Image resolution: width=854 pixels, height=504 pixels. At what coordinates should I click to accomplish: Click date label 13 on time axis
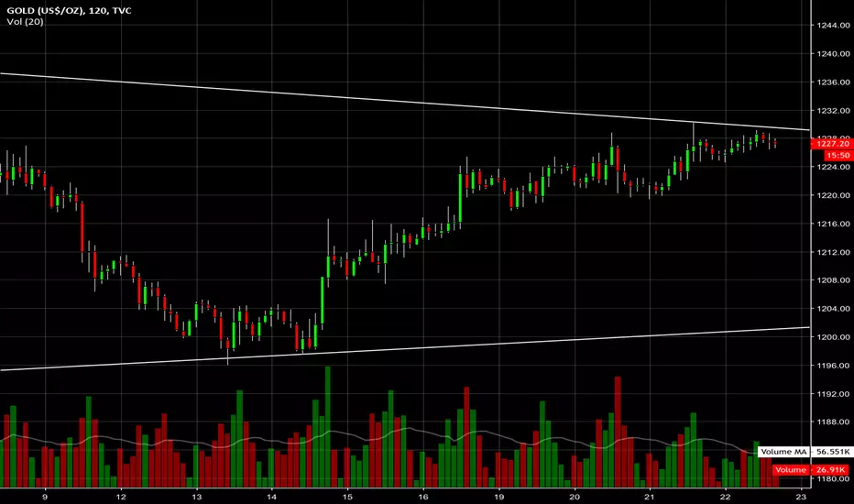(x=197, y=497)
